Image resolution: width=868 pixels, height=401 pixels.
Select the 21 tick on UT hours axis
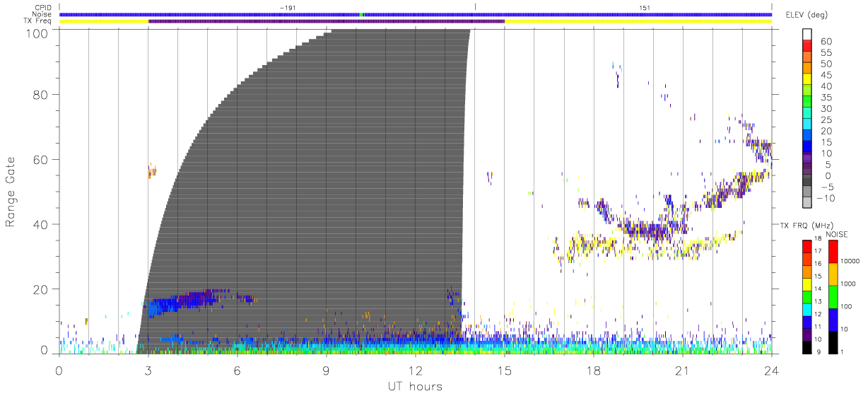(x=683, y=371)
